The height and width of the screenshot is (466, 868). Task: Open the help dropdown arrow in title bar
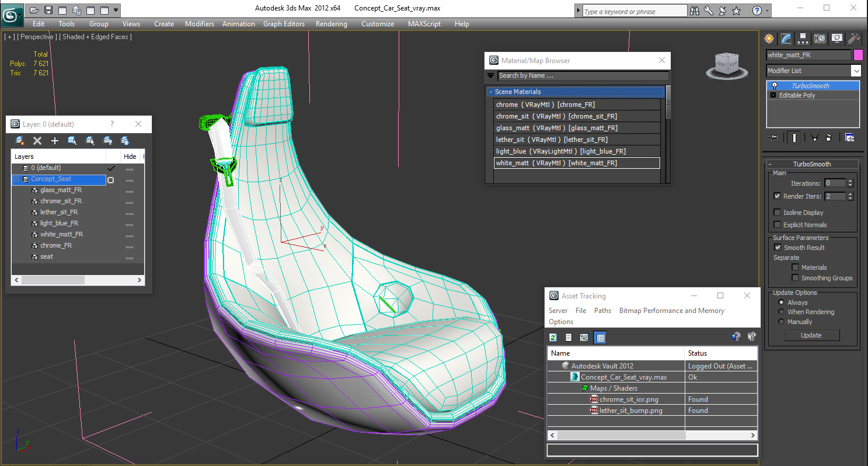point(767,11)
